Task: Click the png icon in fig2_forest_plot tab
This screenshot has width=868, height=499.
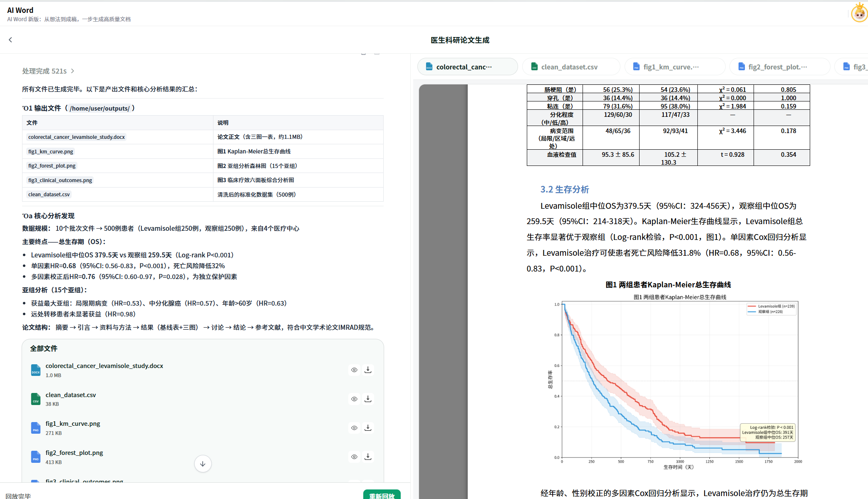Action: 742,67
